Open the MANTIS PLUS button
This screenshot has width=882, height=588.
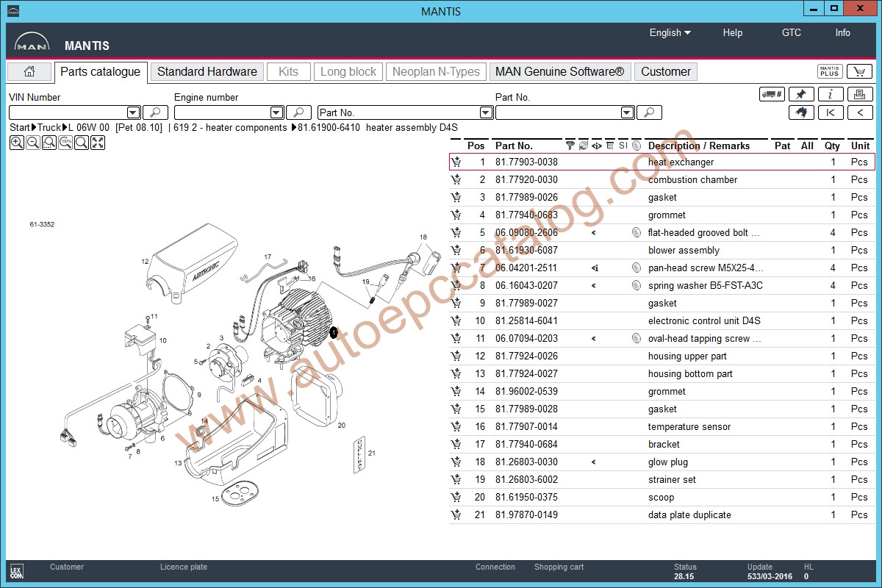point(830,71)
